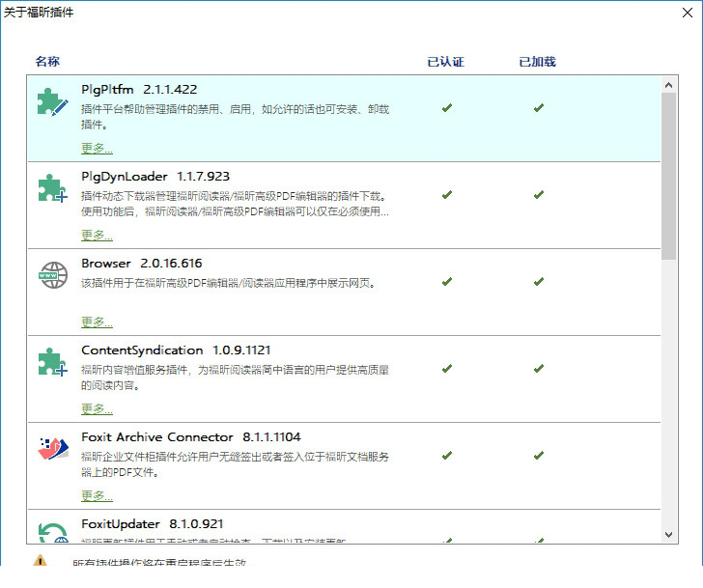Click Browser plugin certified checkmark

[x=447, y=282]
